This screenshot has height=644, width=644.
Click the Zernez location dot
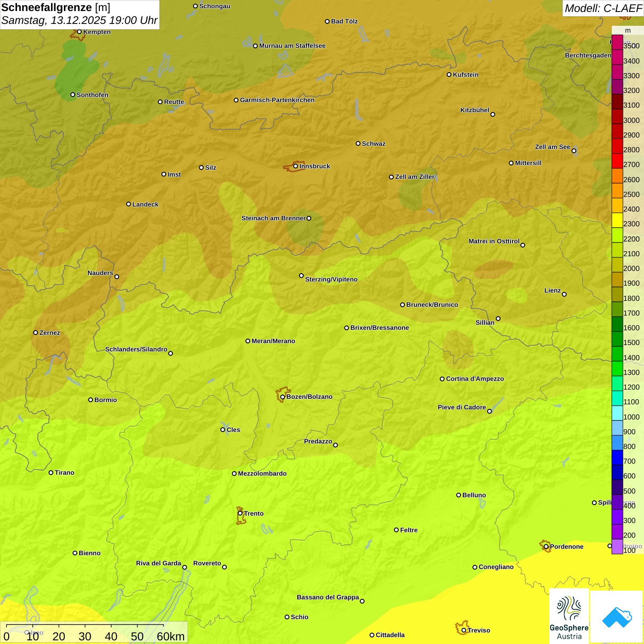[35, 333]
